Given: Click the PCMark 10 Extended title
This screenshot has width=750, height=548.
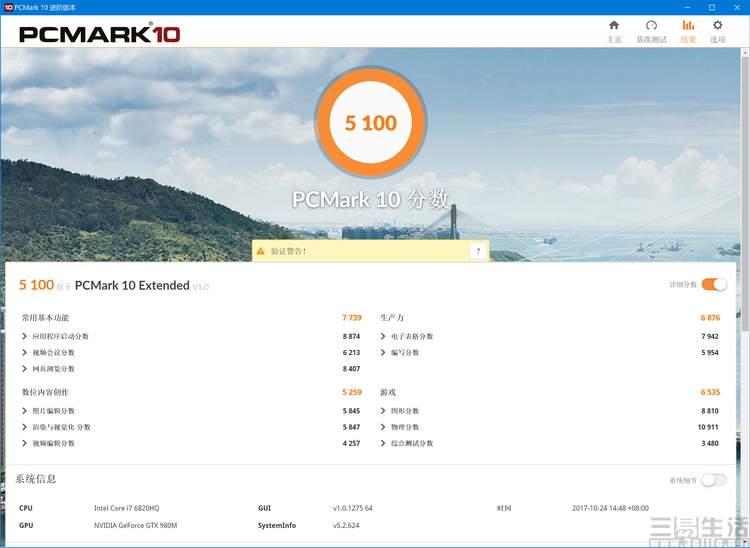Looking at the screenshot, I should coord(132,285).
